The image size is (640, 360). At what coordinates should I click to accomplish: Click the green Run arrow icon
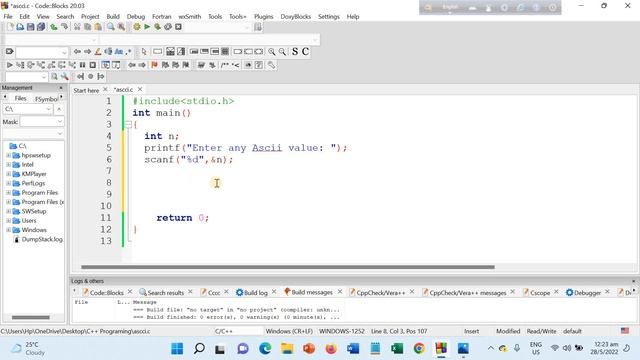pyautogui.click(x=147, y=27)
